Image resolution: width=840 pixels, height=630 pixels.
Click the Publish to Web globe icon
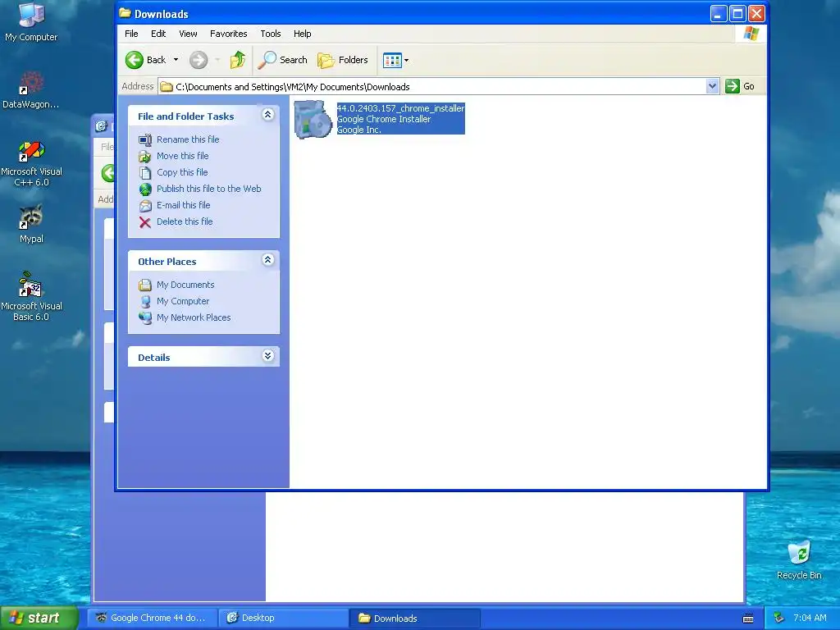[x=145, y=189]
